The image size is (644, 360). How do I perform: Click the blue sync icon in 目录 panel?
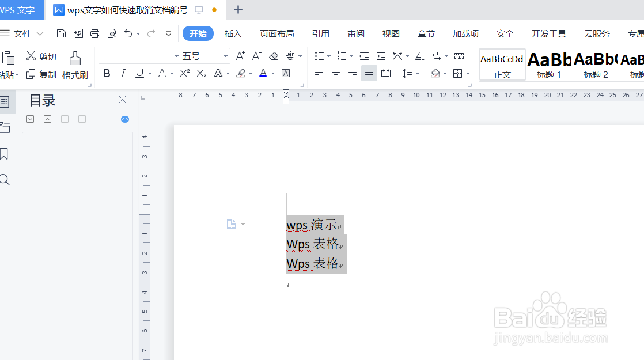125,119
